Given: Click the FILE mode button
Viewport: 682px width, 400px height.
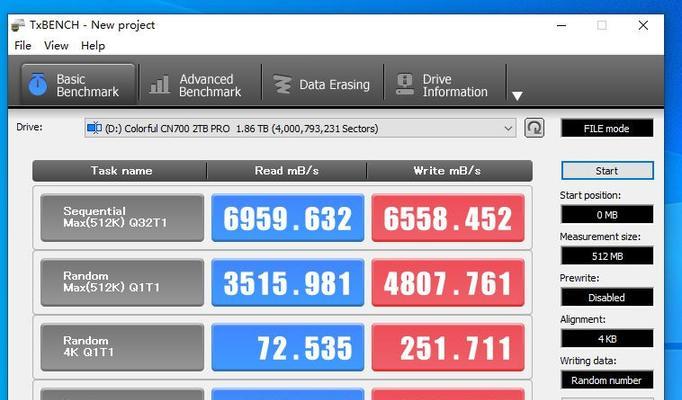Looking at the screenshot, I should [607, 128].
